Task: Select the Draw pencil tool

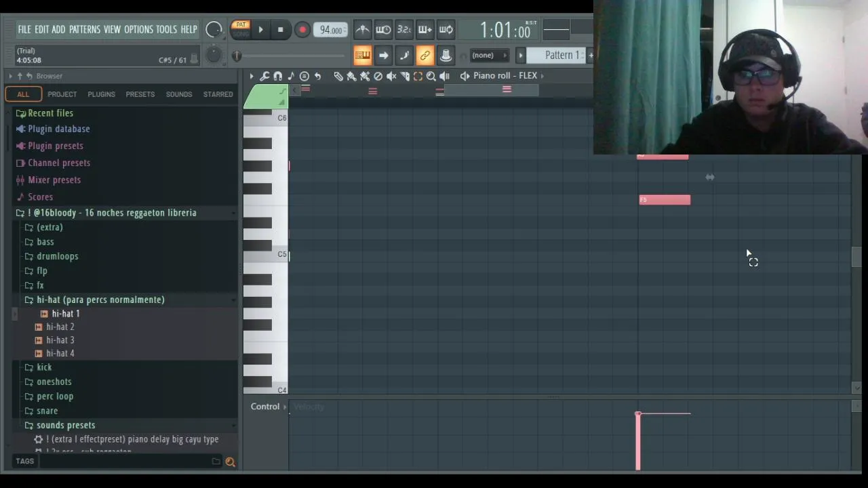Action: (338, 76)
